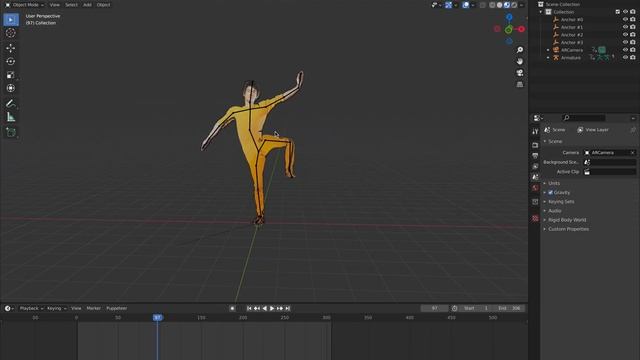Open the timeline Playback popover

click(31, 308)
